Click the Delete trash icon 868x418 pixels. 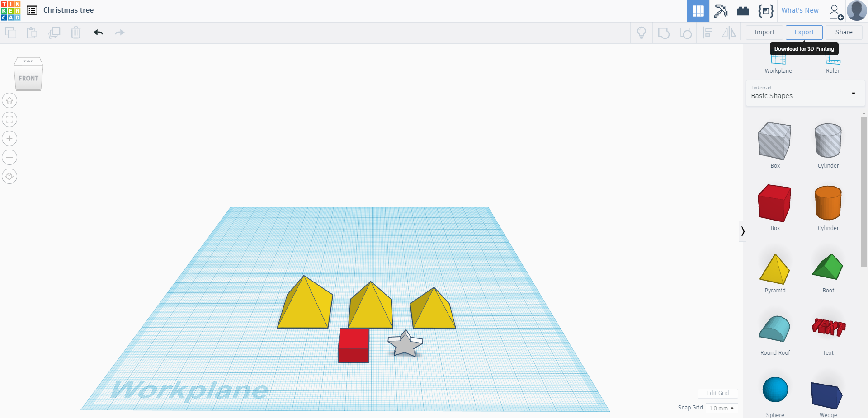[x=76, y=33]
